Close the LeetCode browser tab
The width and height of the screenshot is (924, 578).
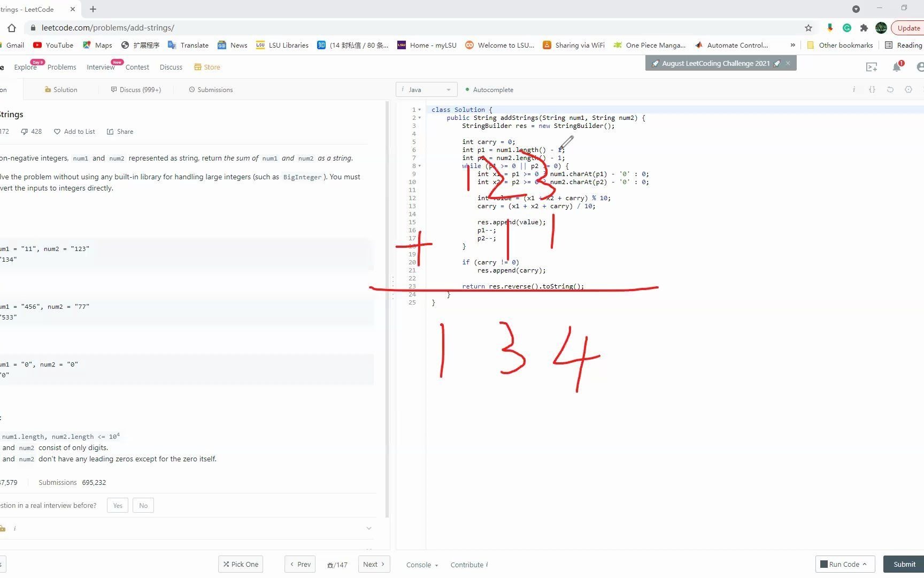coord(73,9)
